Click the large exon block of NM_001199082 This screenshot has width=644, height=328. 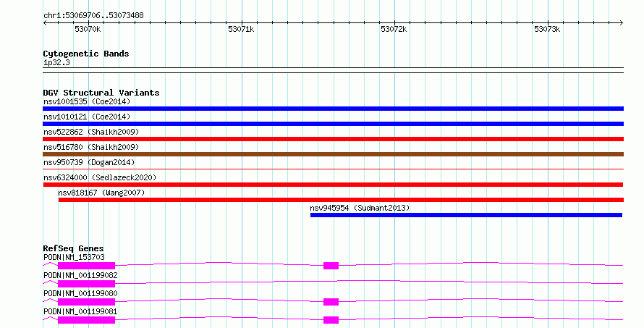click(x=86, y=284)
